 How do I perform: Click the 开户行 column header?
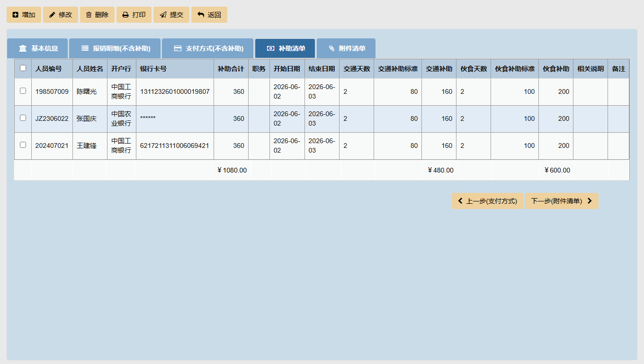[121, 69]
